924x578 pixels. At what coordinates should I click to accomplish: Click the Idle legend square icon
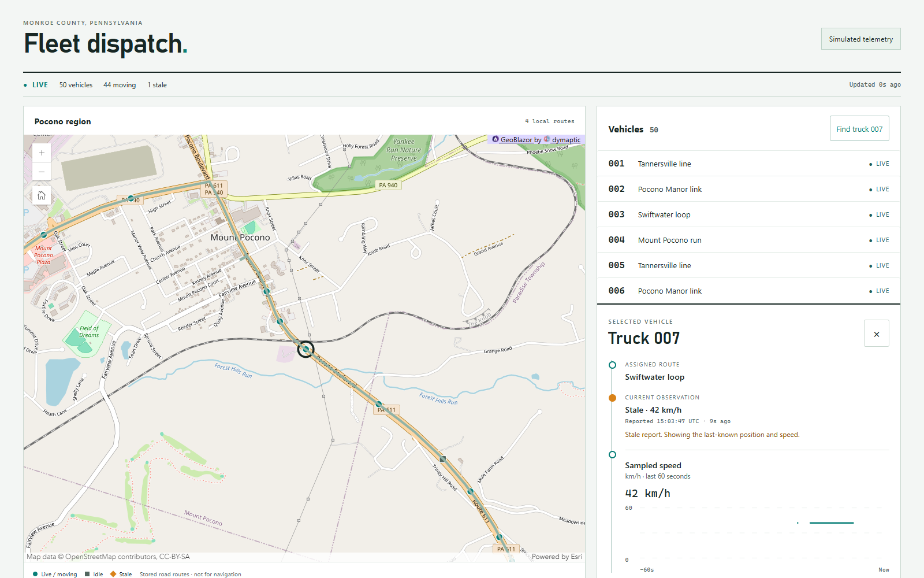coord(87,574)
